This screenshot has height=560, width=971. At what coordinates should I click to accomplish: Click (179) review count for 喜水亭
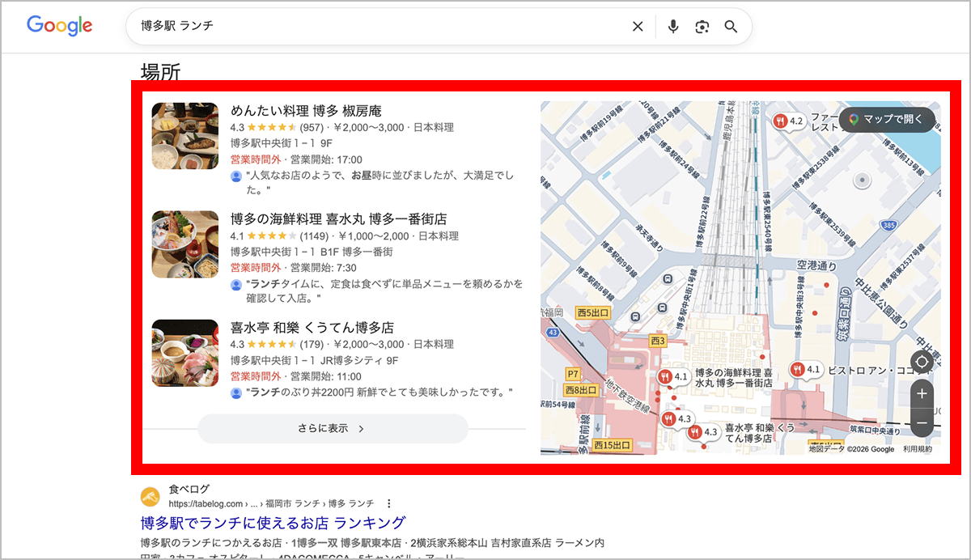(312, 345)
